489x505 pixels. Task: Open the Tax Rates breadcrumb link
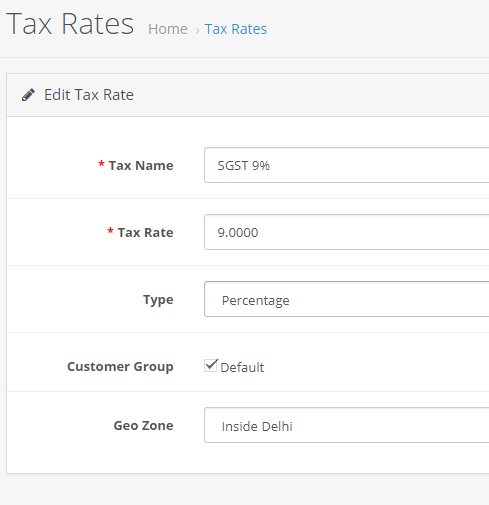click(236, 29)
